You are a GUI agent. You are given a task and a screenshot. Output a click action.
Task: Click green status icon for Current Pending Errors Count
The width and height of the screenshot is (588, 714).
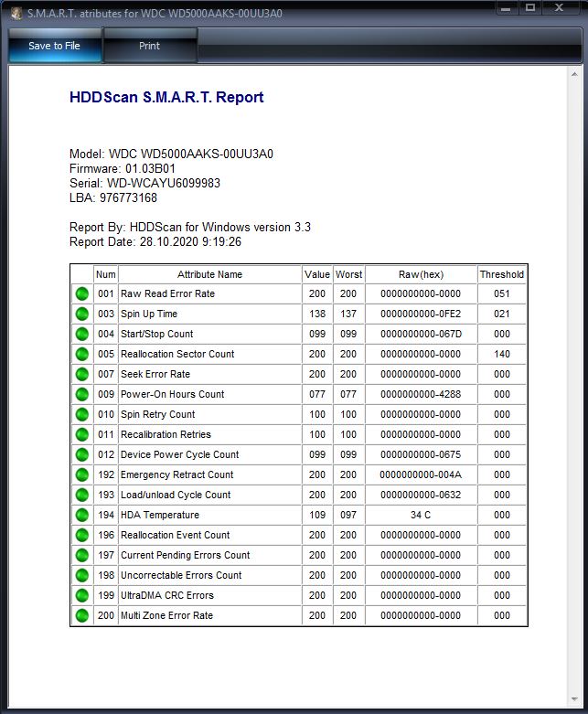click(x=82, y=555)
